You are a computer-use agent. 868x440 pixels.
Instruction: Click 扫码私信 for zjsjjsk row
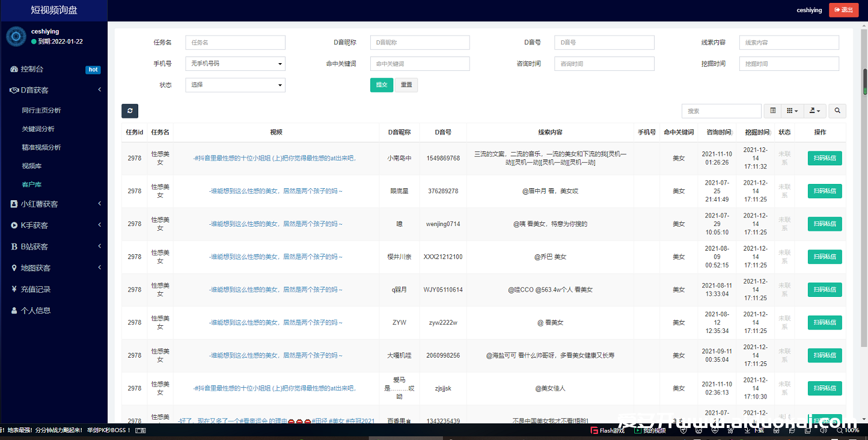825,388
